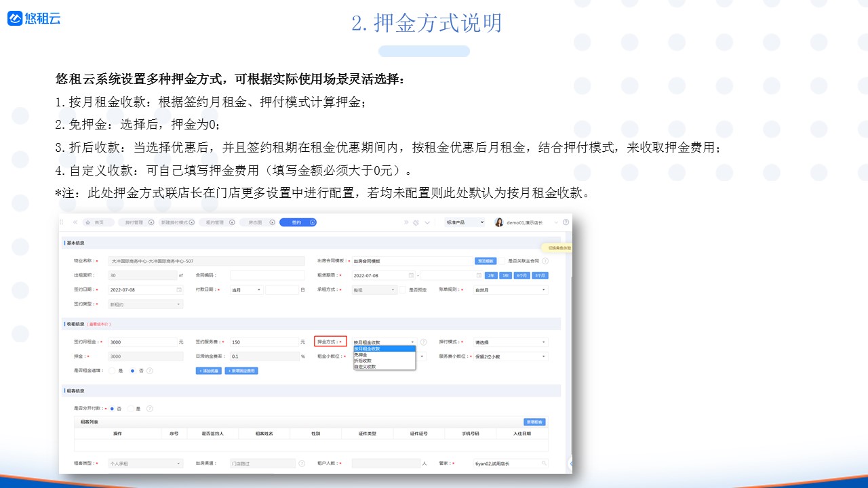Click the double-right arrows to scroll tabs forward
The image size is (868, 488).
pos(406,222)
